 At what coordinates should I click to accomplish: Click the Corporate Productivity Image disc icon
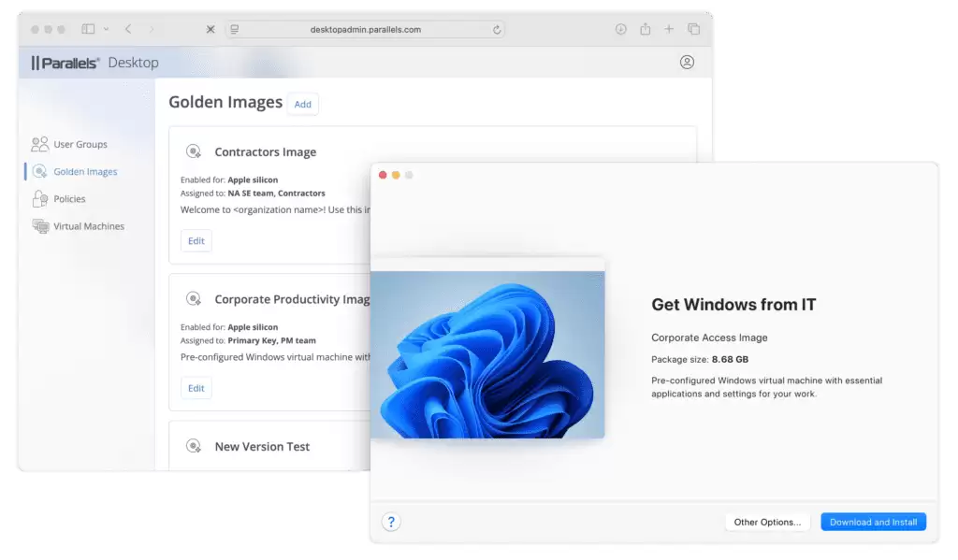click(x=194, y=299)
